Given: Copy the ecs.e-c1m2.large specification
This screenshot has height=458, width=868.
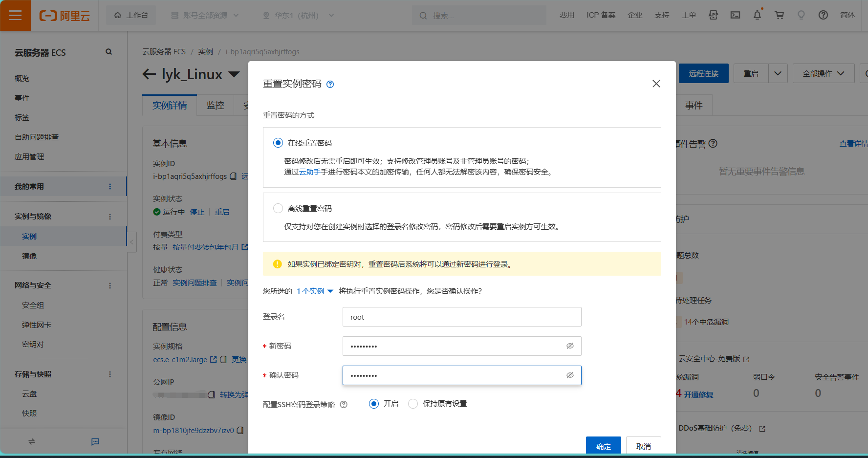Looking at the screenshot, I should (x=223, y=359).
